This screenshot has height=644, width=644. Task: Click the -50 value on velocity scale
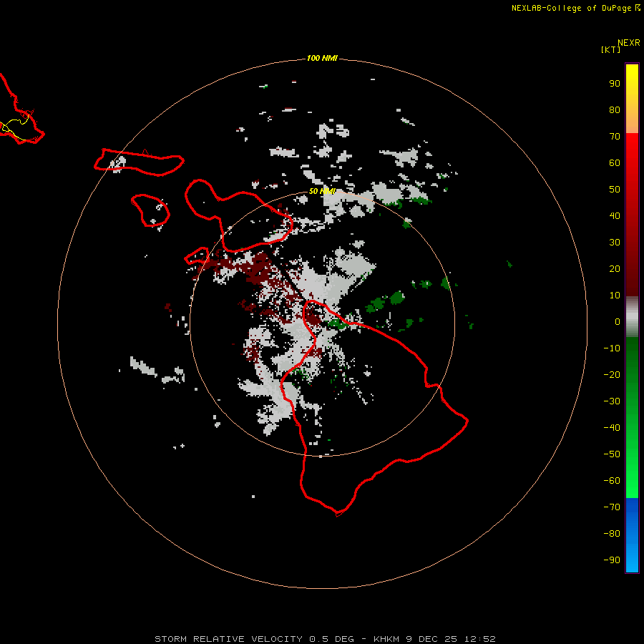tap(612, 454)
